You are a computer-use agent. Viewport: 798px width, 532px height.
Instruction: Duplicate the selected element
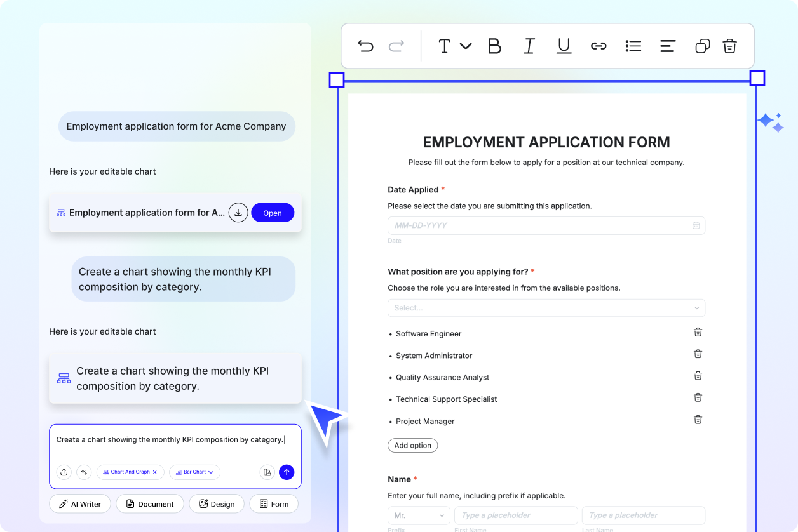(x=702, y=46)
